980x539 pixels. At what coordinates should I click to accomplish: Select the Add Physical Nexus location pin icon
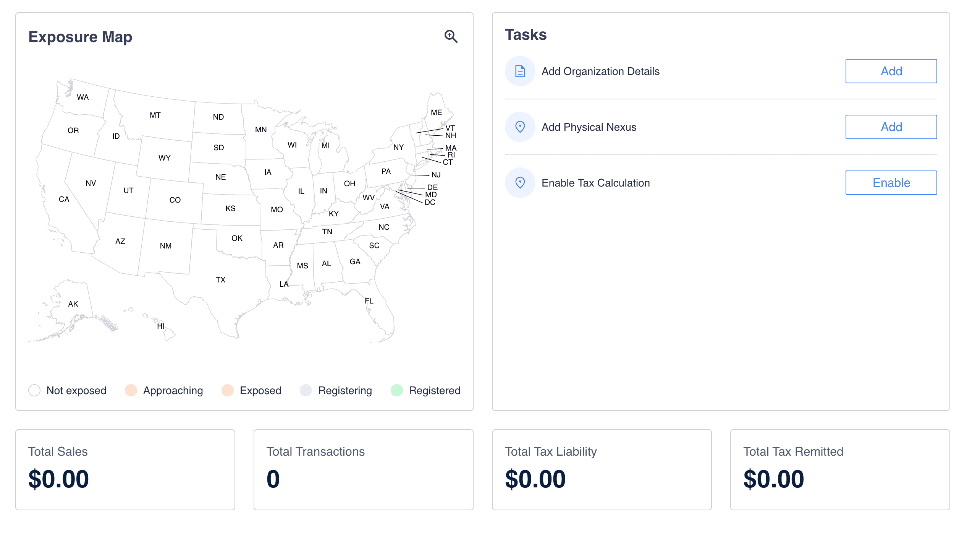click(x=519, y=127)
